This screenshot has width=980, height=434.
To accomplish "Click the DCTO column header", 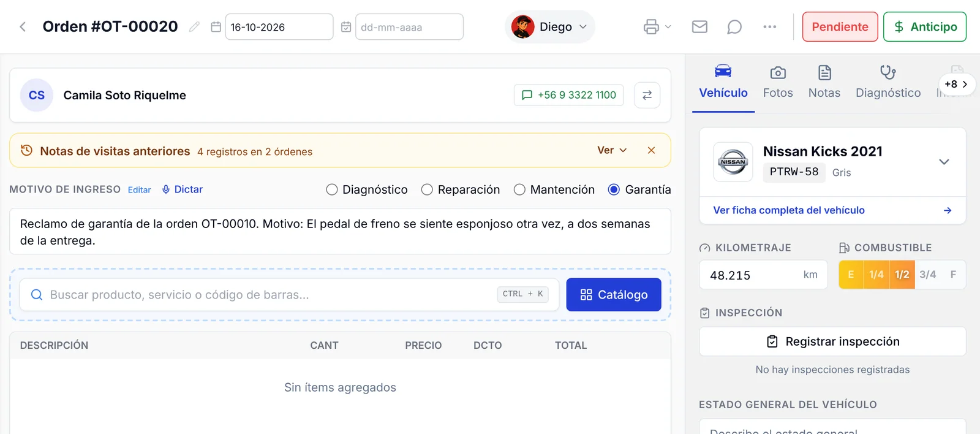I will pos(488,346).
